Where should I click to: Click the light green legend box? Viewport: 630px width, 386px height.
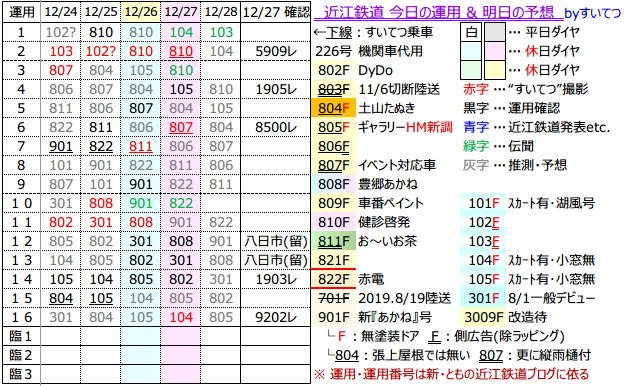(471, 70)
